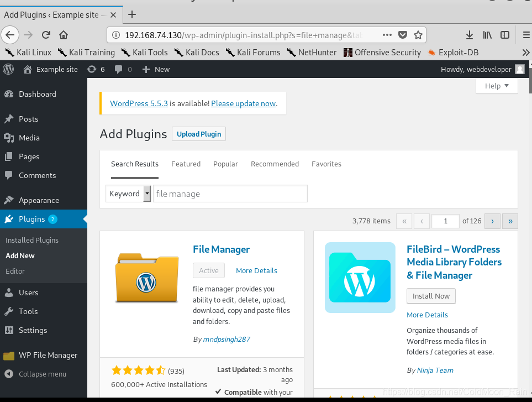This screenshot has width=532, height=402.
Task: Open plugin Editor submenu
Action: tap(15, 272)
